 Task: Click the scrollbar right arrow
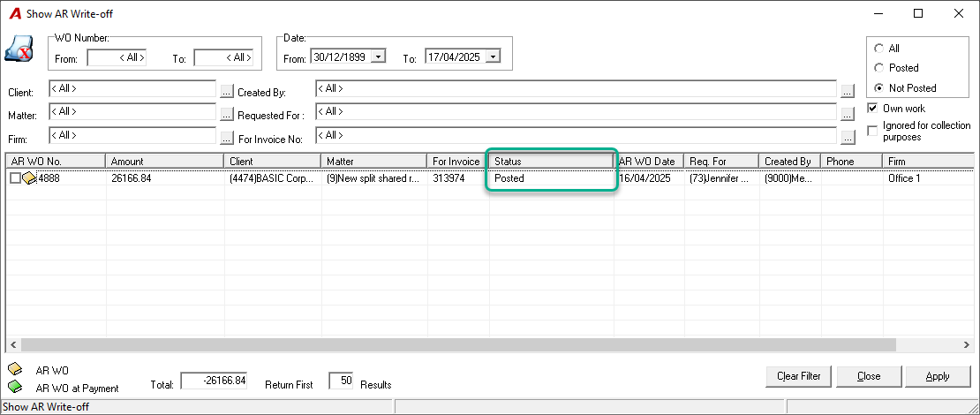pyautogui.click(x=966, y=345)
